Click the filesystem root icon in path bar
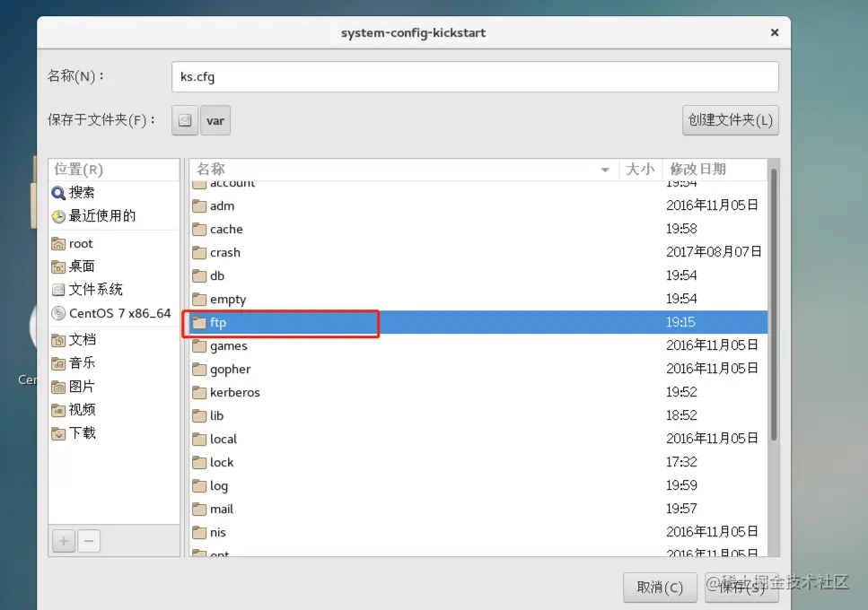Viewport: 868px width, 610px height. (x=184, y=120)
